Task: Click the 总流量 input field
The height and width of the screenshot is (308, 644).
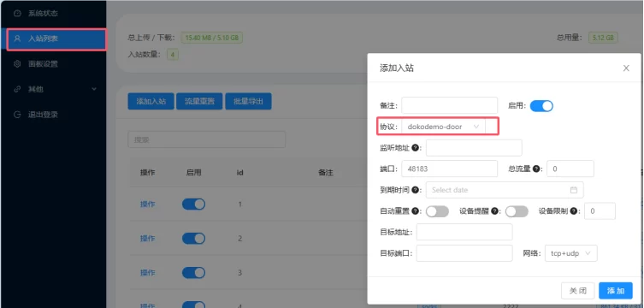Action: (570, 169)
